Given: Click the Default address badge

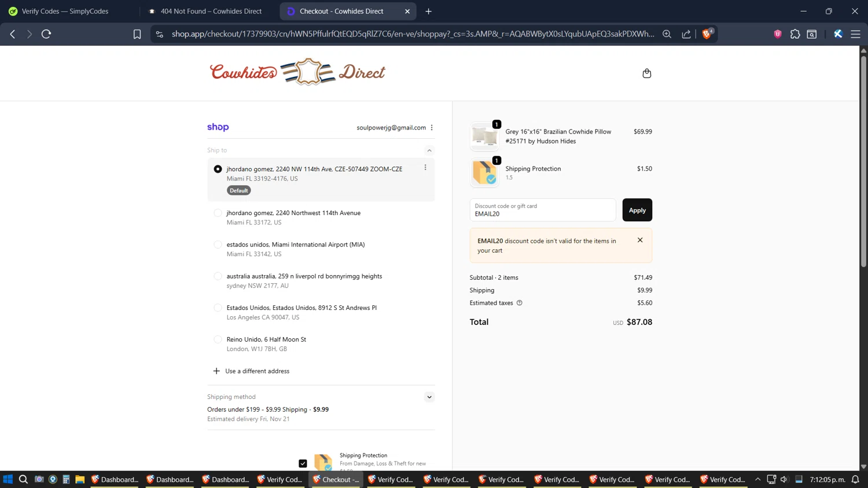Looking at the screenshot, I should click(239, 190).
